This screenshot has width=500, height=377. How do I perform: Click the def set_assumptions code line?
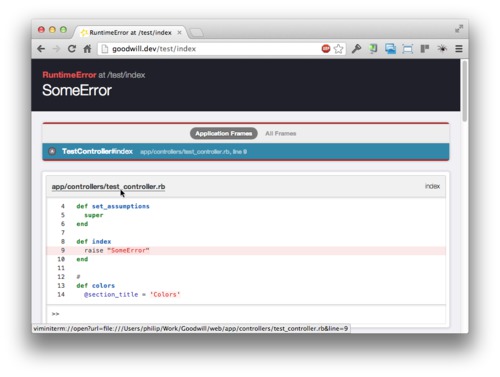[x=113, y=206]
